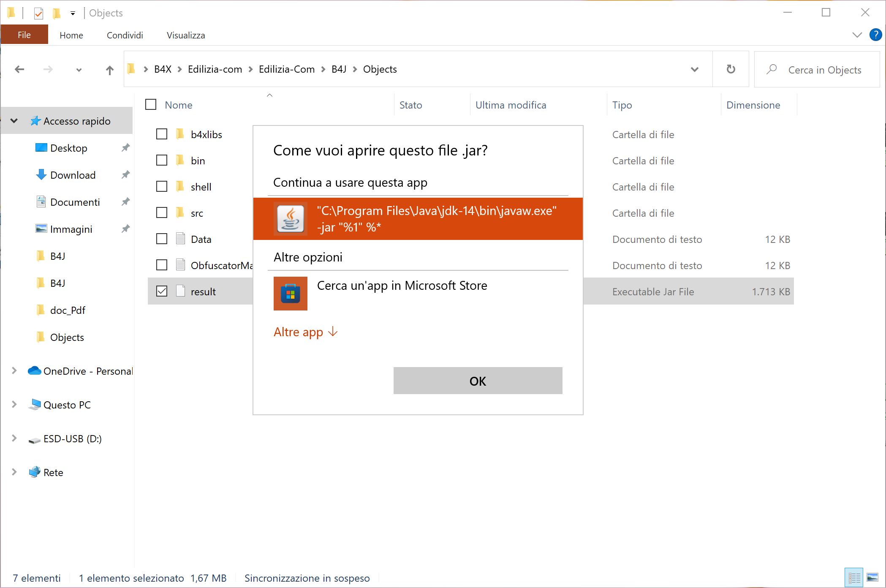Check the b4xlibs folder checkbox
886x588 pixels.
click(162, 134)
